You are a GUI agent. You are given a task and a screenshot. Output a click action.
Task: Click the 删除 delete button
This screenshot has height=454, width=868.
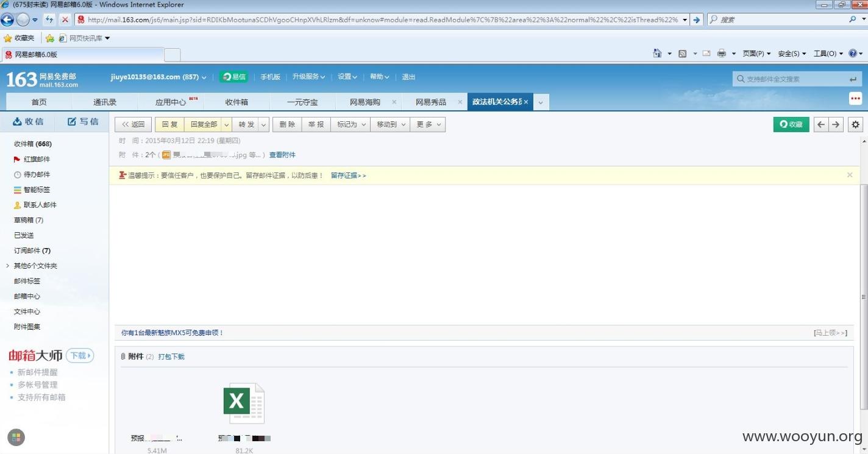click(x=287, y=124)
